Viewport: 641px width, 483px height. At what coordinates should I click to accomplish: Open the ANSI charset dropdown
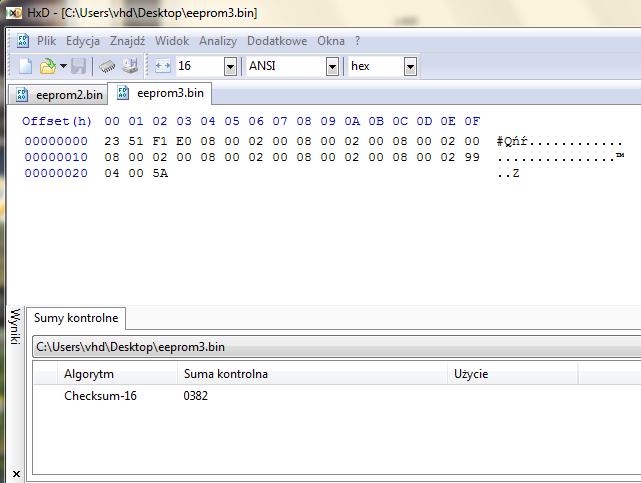pyautogui.click(x=333, y=66)
